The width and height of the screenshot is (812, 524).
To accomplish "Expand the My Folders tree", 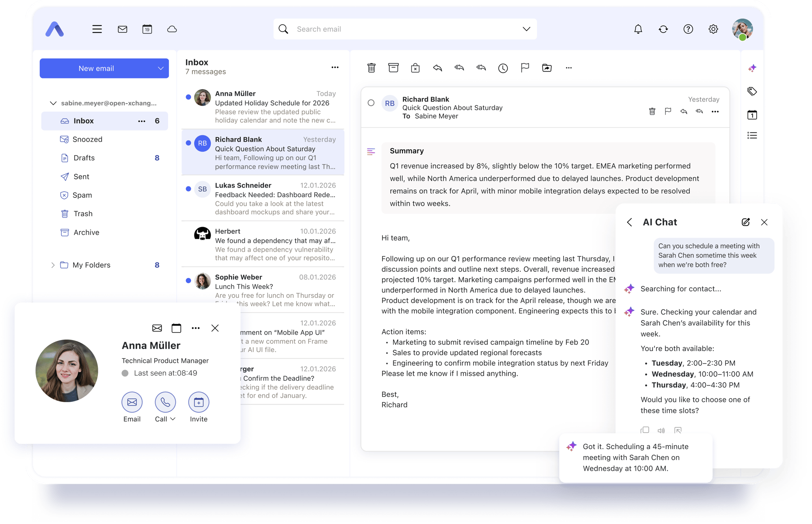I will 53,265.
